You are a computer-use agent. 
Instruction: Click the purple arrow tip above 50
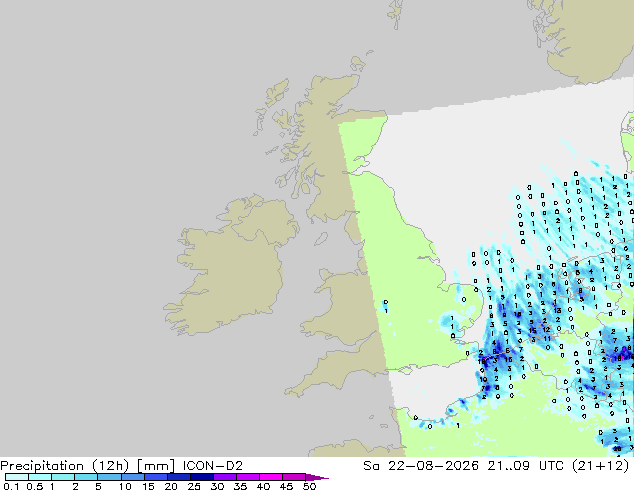click(317, 477)
